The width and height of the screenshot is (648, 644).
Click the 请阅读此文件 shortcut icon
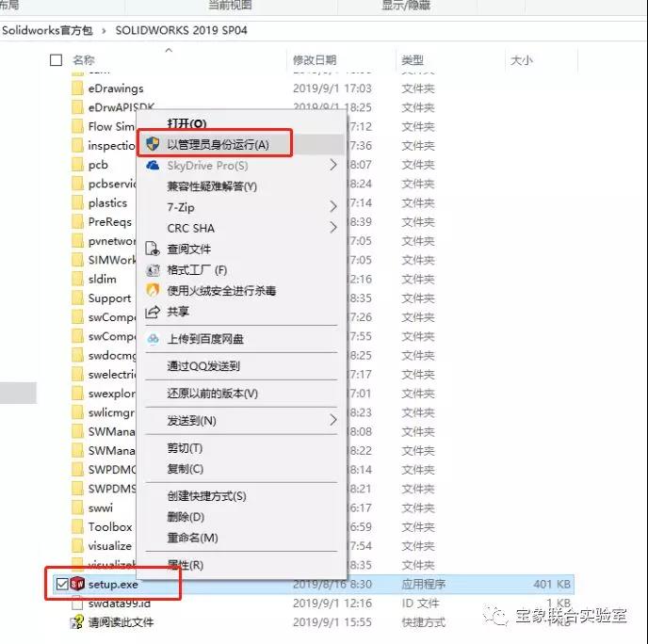tap(77, 622)
